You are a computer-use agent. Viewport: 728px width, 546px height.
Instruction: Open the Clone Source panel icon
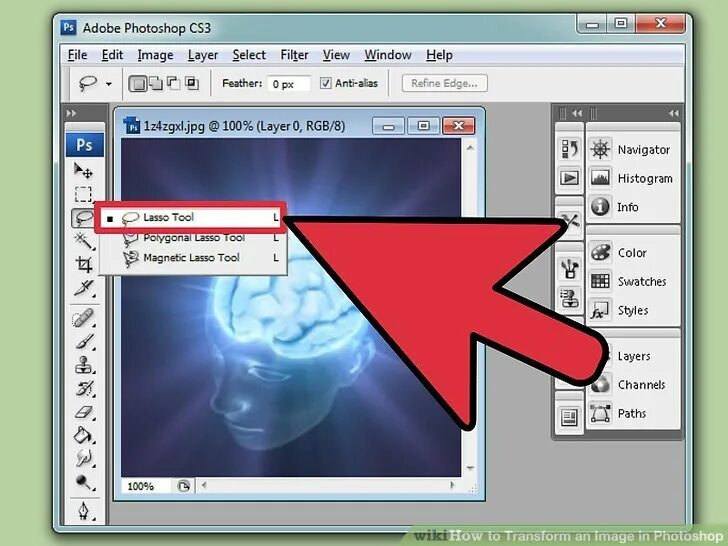point(570,297)
